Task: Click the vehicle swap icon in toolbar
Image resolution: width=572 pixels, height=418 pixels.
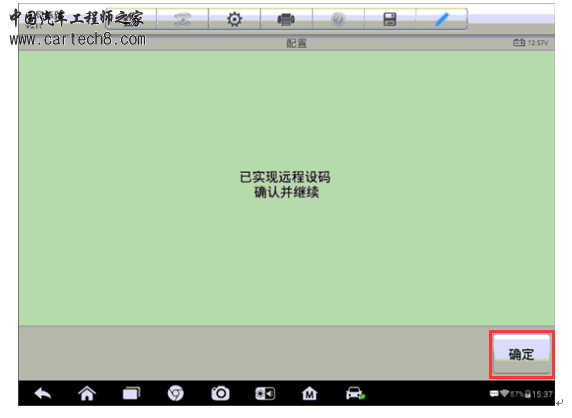Action: click(x=182, y=19)
